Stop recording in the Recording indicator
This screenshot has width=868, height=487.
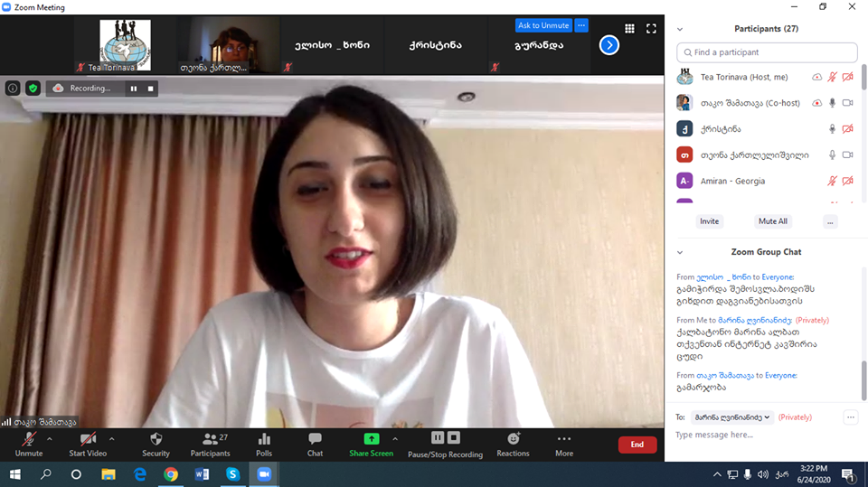coord(151,89)
